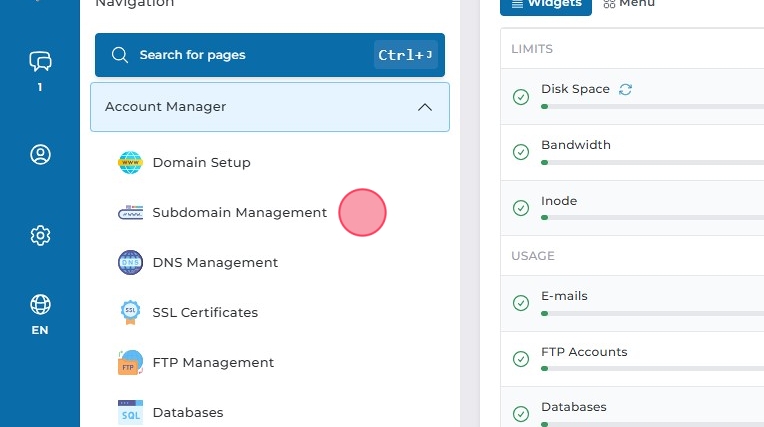
Task: Click the Search for pages field
Action: pyautogui.click(x=240, y=55)
